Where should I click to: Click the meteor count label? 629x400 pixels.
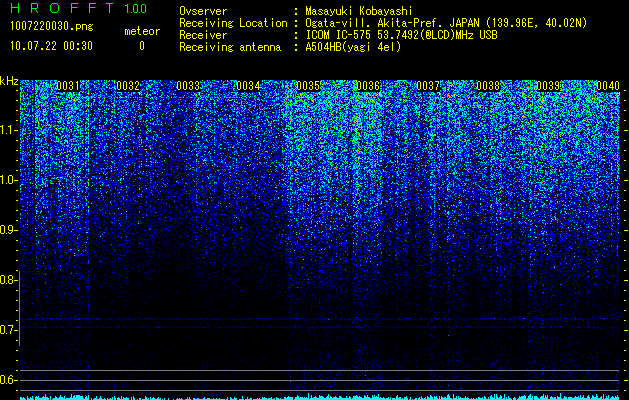coord(142,31)
